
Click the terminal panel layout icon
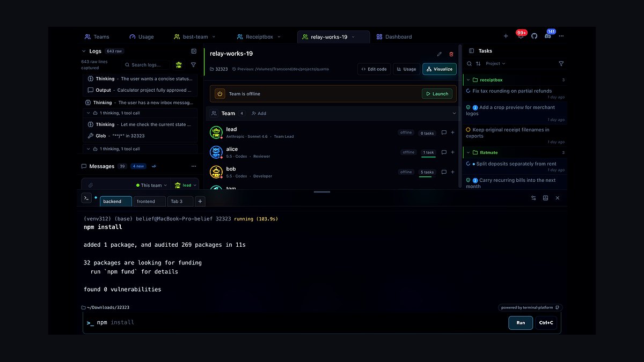[x=545, y=198]
